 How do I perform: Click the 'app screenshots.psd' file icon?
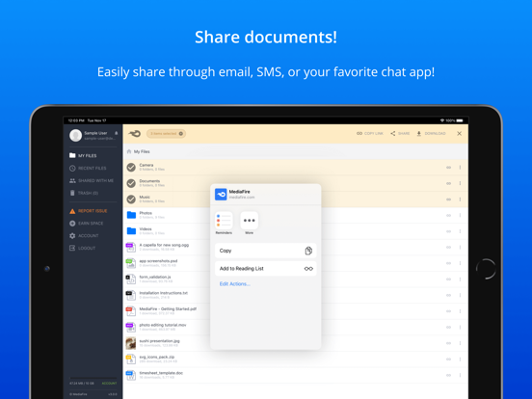tap(131, 263)
